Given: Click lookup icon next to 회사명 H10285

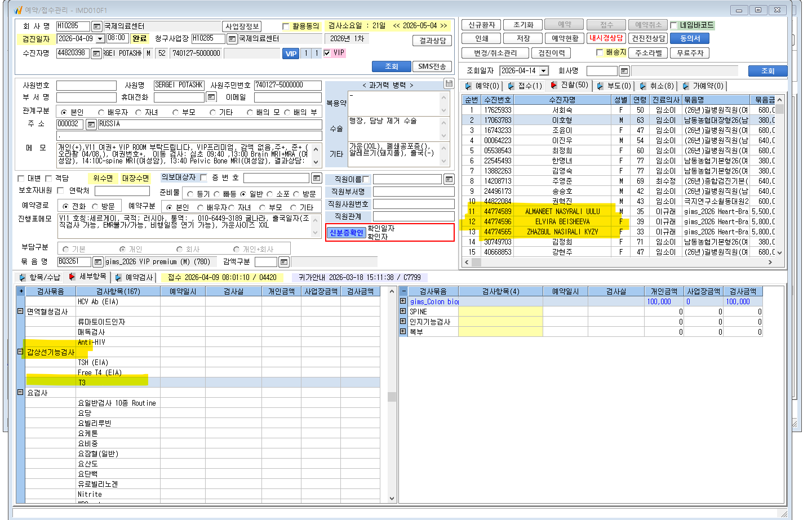Looking at the screenshot, I should point(96,26).
